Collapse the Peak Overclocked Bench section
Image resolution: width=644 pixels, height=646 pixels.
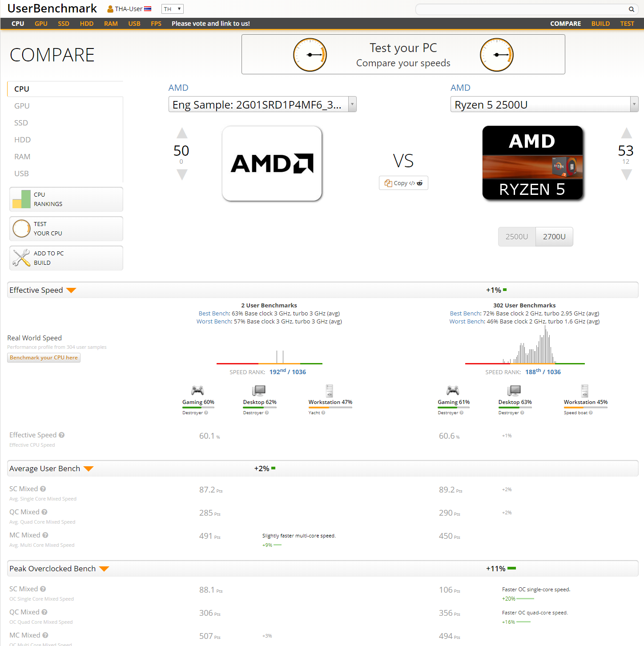(x=104, y=569)
